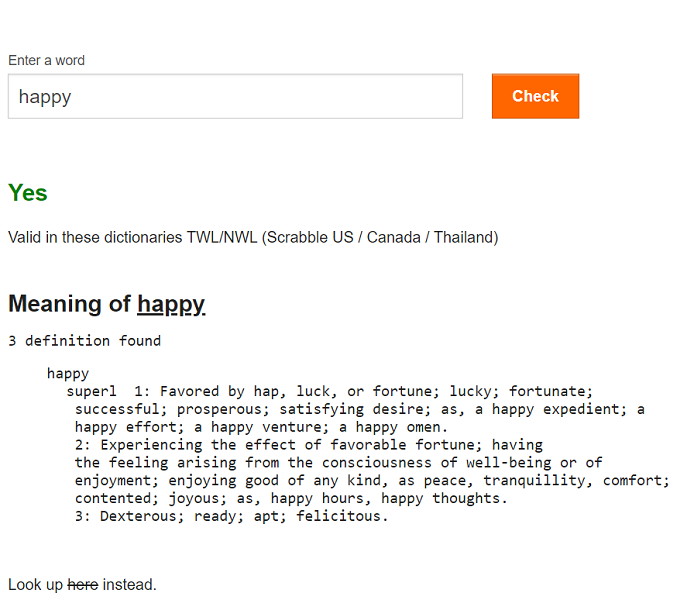This screenshot has height=600, width=694.
Task: Focus the word input field containing happy
Action: click(x=235, y=96)
